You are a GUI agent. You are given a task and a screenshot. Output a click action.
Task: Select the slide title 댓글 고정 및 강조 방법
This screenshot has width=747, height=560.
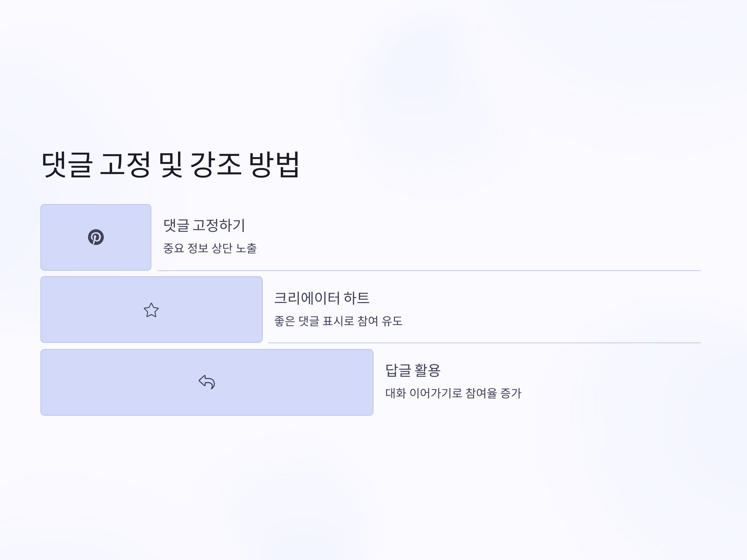(170, 164)
